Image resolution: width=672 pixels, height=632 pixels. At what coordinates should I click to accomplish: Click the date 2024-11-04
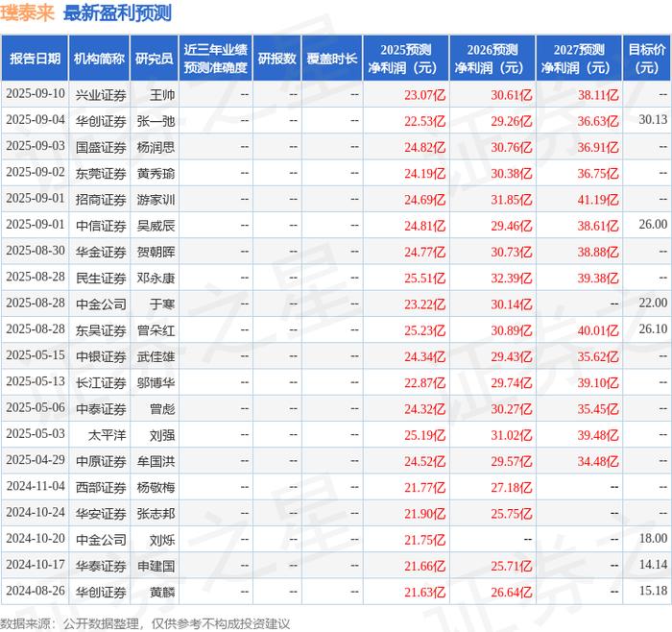pyautogui.click(x=36, y=486)
